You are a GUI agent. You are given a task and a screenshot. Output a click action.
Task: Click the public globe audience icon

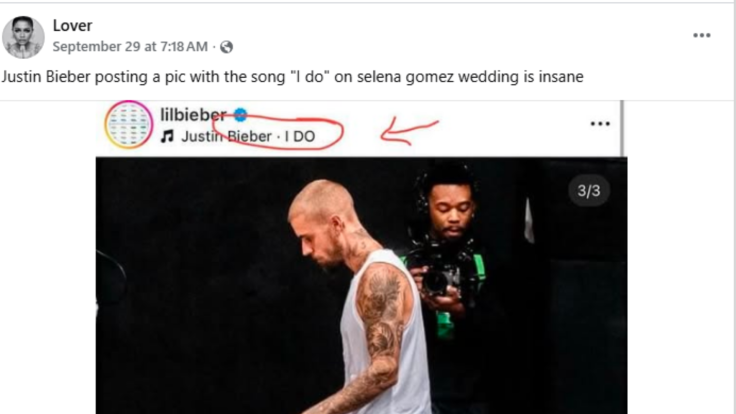pyautogui.click(x=226, y=47)
